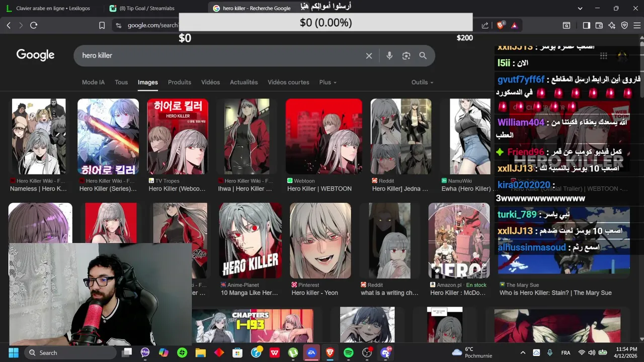Open TV Tropes Hero Killer cover image
The height and width of the screenshot is (362, 644).
click(178, 136)
